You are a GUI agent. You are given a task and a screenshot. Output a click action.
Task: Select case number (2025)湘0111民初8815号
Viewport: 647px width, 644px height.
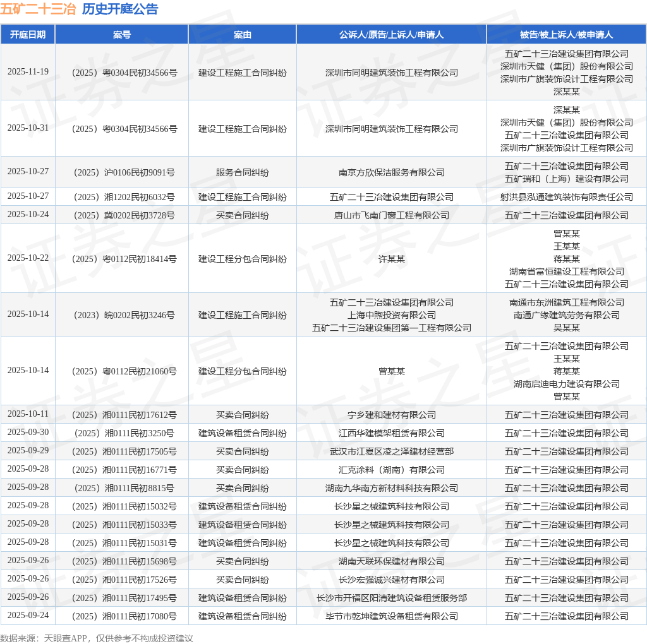(x=124, y=488)
